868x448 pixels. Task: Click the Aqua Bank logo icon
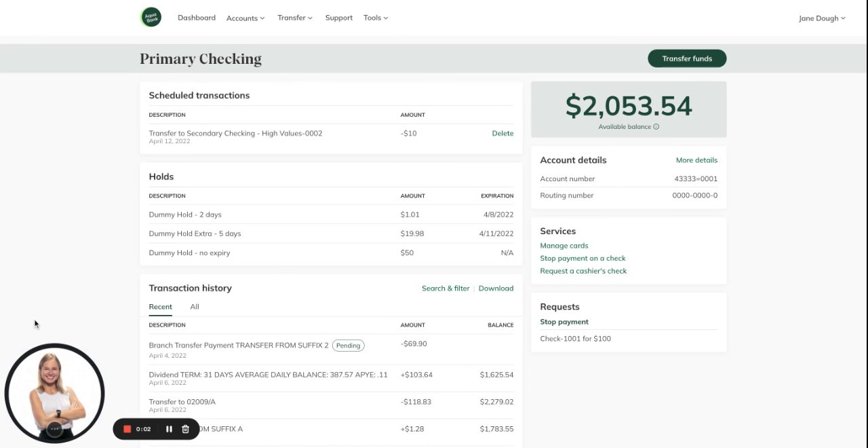[x=151, y=17]
